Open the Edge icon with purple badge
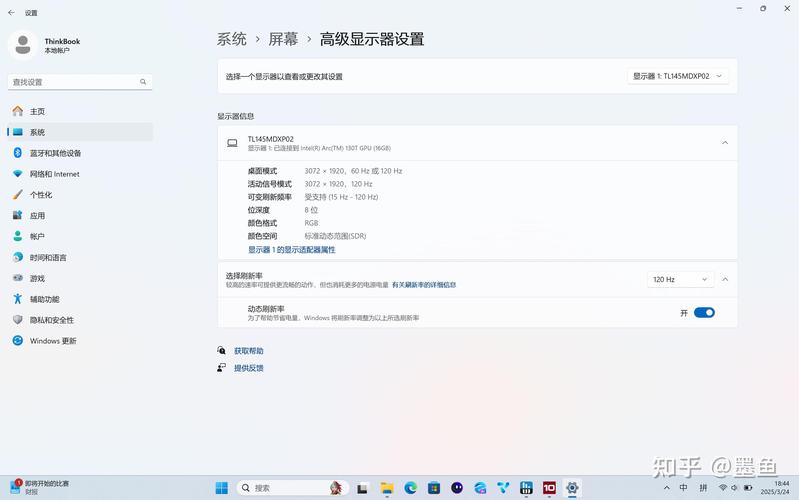The width and height of the screenshot is (799, 500). (x=480, y=488)
